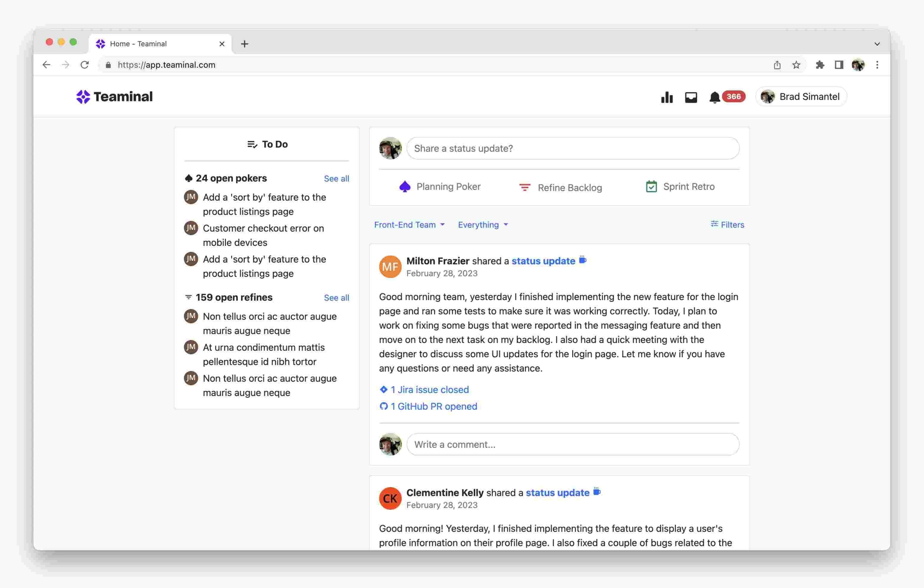Click the user avatar beside the comment field
924x588 pixels.
point(390,444)
